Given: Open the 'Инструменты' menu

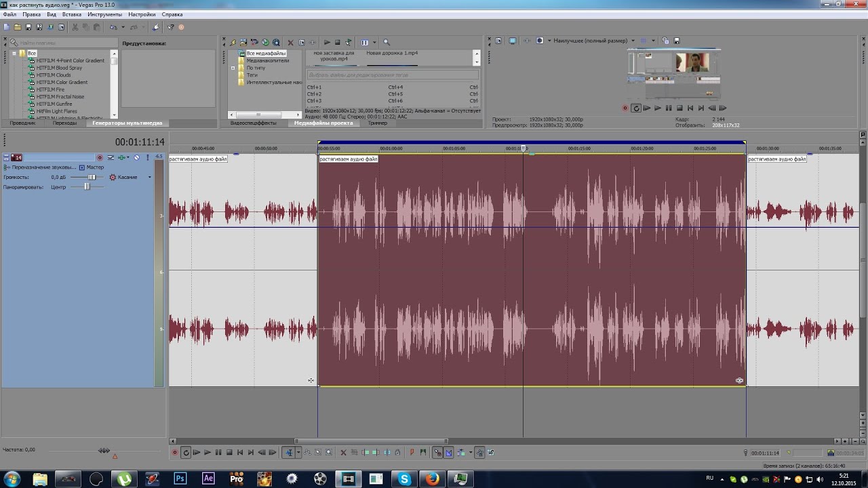Looking at the screenshot, I should (104, 14).
